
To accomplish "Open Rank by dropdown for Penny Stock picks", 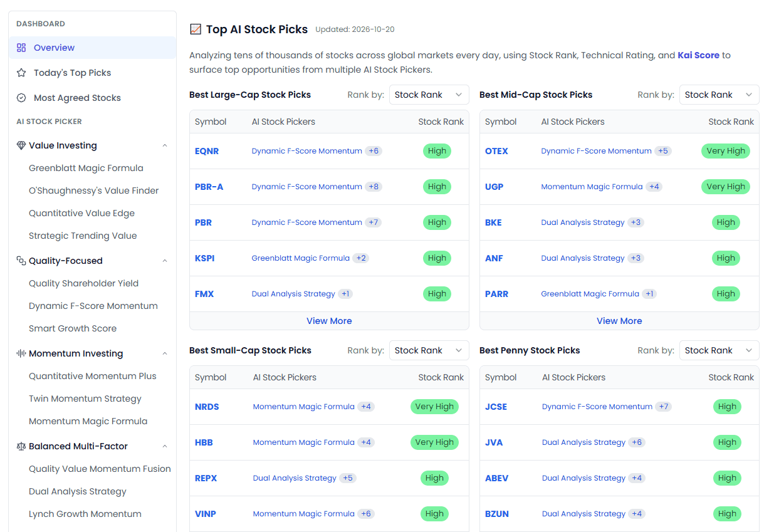I will (719, 350).
